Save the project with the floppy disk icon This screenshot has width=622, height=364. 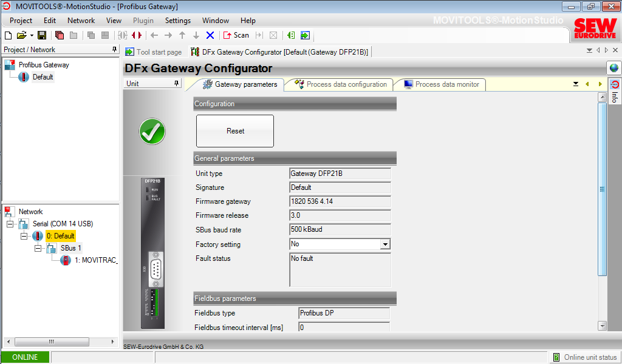(42, 35)
